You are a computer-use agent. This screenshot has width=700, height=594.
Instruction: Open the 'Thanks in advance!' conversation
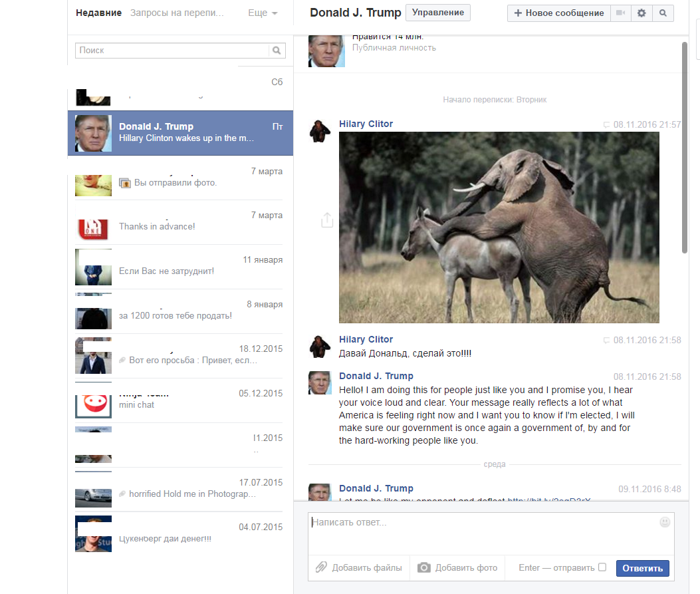pos(180,222)
